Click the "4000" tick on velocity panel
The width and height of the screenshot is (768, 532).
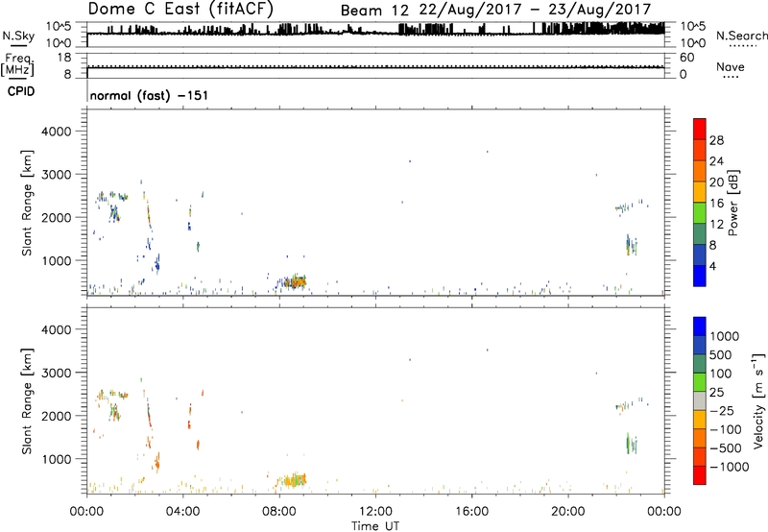[x=56, y=329]
